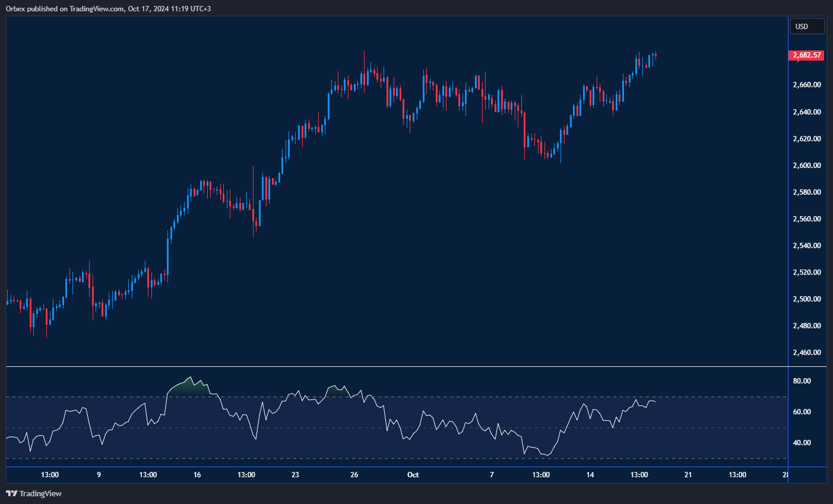Click the 2,600.00 level on price axis
Viewport: 833px width, 504px height.
click(807, 166)
